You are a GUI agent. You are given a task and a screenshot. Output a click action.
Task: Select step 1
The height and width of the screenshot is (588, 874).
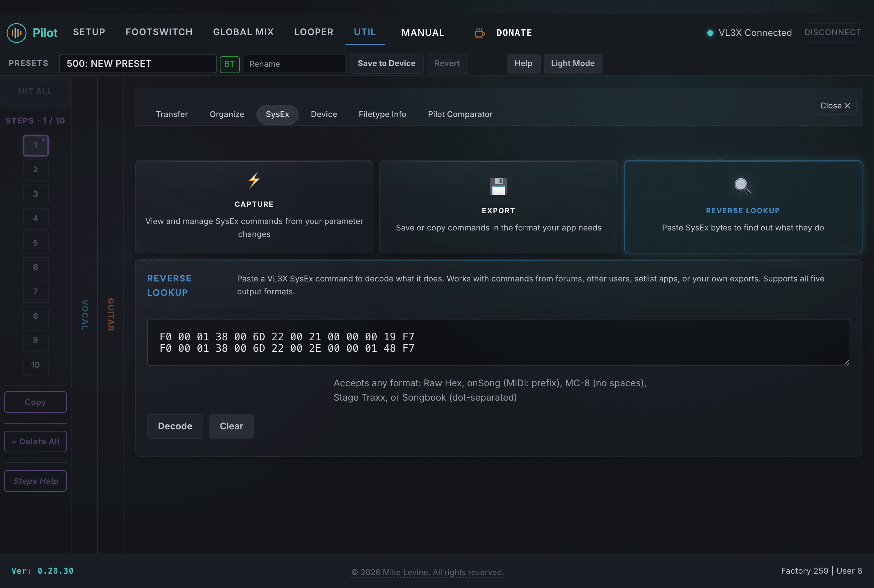pyautogui.click(x=36, y=145)
